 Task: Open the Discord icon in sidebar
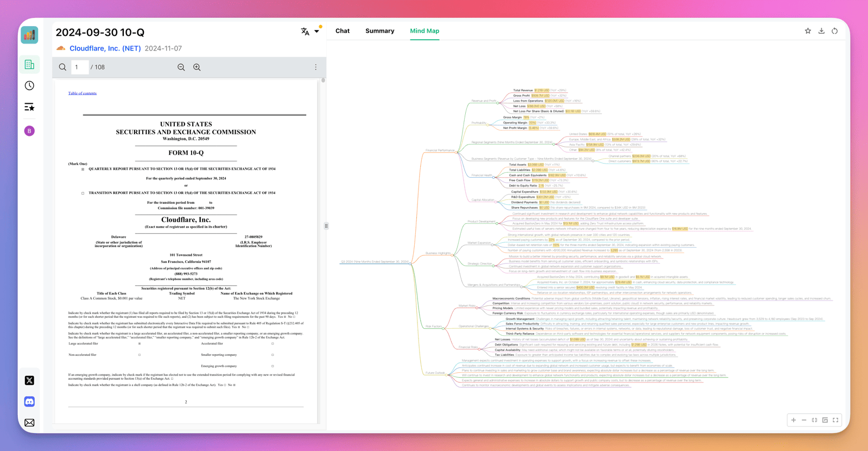click(x=29, y=402)
